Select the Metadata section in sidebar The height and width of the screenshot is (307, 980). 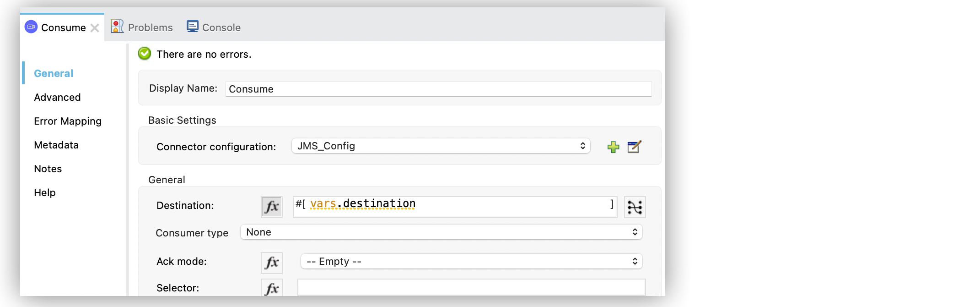(x=56, y=145)
